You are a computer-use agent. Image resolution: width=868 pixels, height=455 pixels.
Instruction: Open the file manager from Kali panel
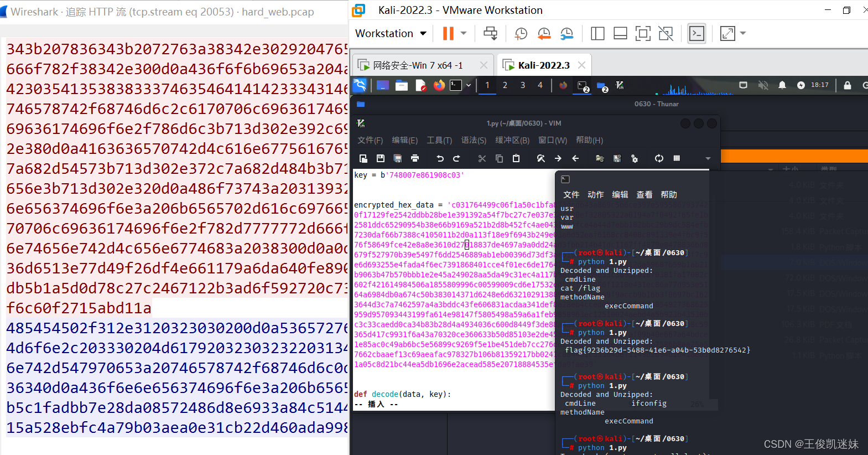pyautogui.click(x=402, y=85)
